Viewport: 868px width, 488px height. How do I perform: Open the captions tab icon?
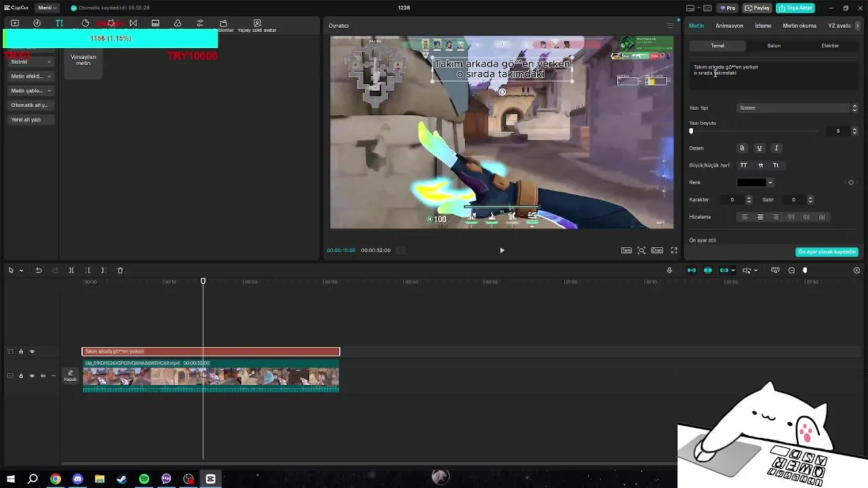tap(155, 23)
